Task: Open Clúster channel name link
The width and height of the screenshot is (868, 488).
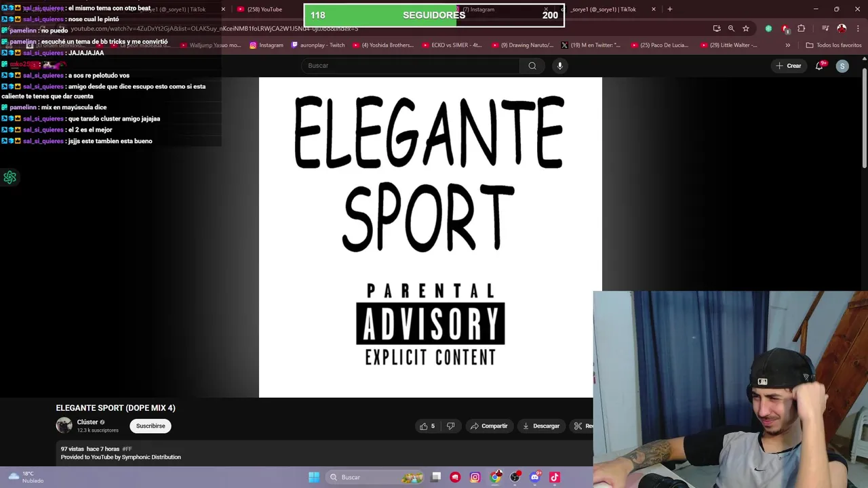Action: (x=87, y=422)
